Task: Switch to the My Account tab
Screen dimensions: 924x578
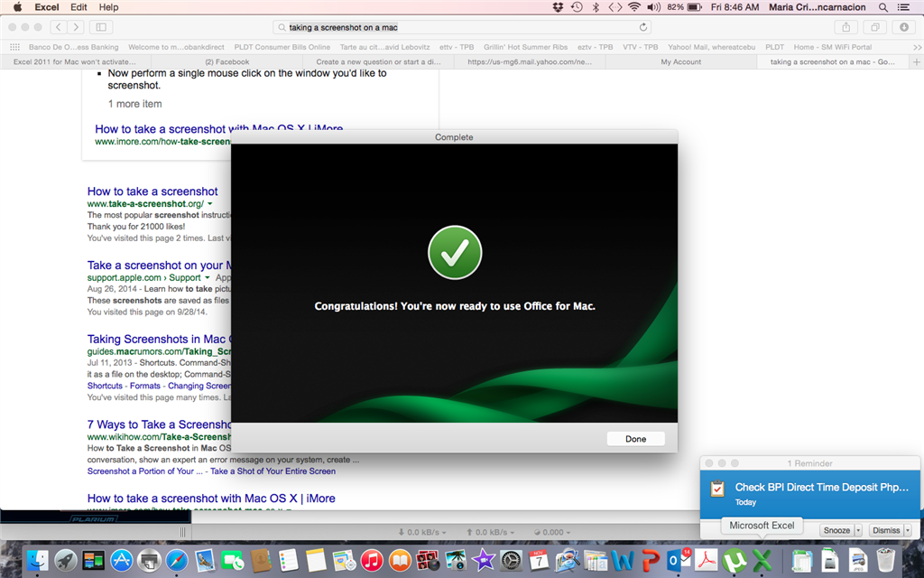Action: pos(680,62)
